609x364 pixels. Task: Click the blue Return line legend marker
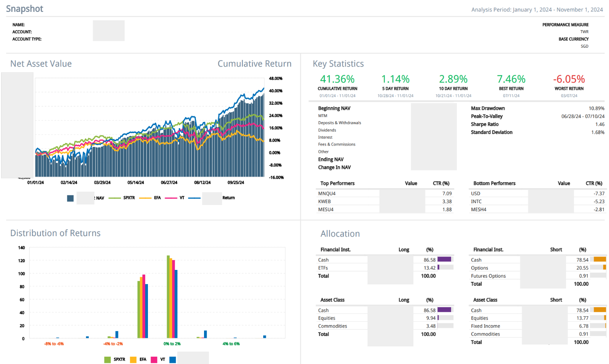click(194, 198)
